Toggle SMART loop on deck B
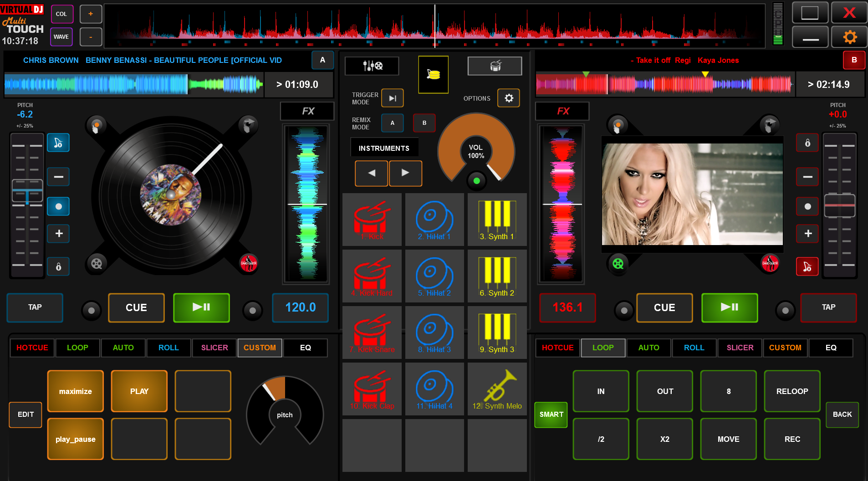Screen dimensions: 868x481 coord(551,414)
